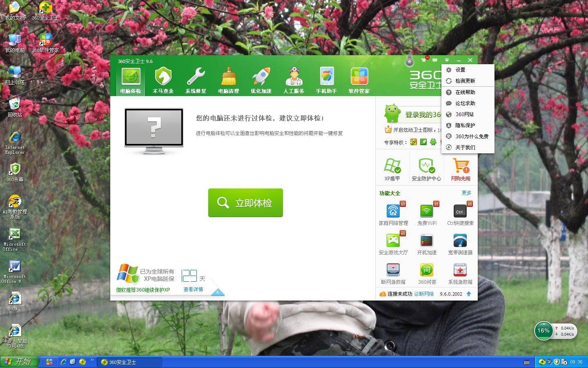Go to the 人工服务 doctor tab
588x368 pixels.
[x=294, y=81]
